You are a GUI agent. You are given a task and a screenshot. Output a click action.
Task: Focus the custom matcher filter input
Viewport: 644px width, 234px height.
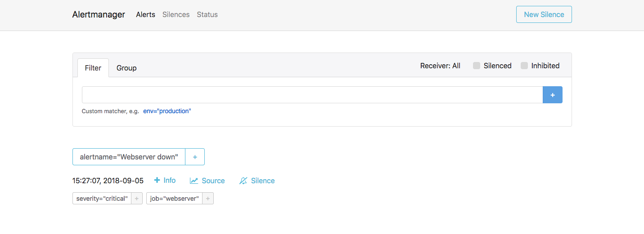[x=312, y=95]
